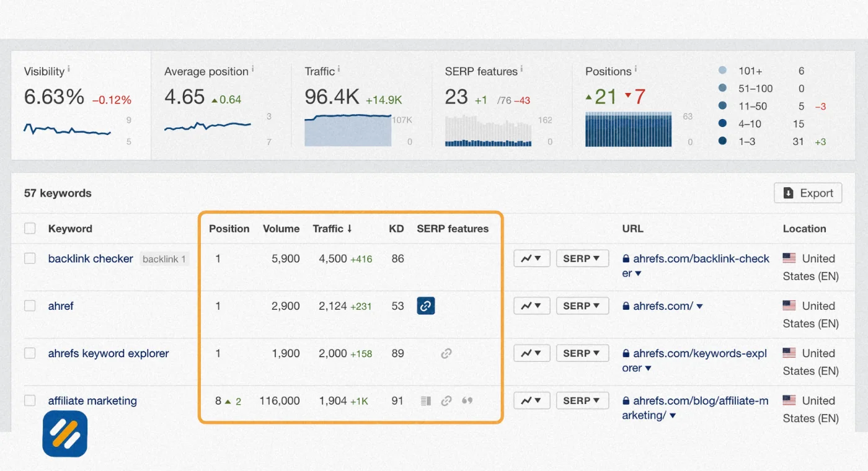
Task: Open SERP dropdown for ahref row
Action: (x=582, y=306)
